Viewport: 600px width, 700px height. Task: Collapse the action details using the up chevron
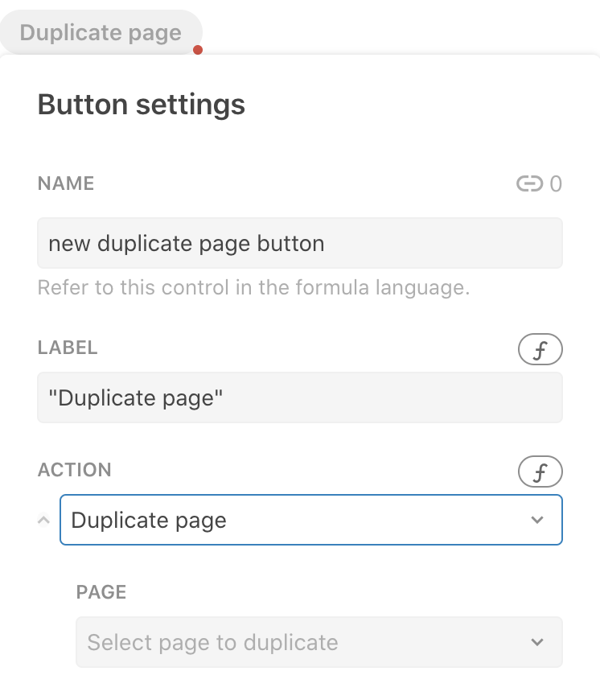coord(43,520)
